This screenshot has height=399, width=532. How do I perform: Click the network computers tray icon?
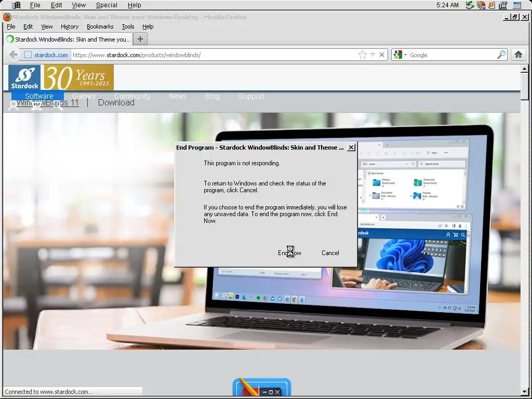tap(503, 5)
